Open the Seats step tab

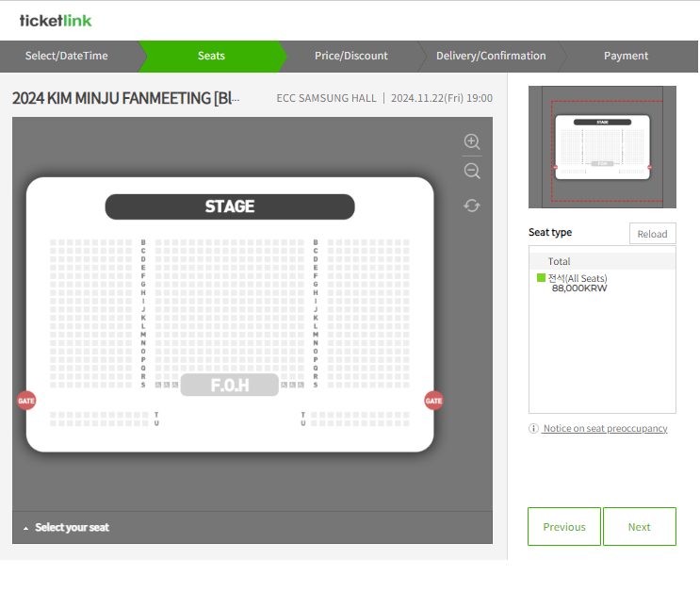[212, 56]
